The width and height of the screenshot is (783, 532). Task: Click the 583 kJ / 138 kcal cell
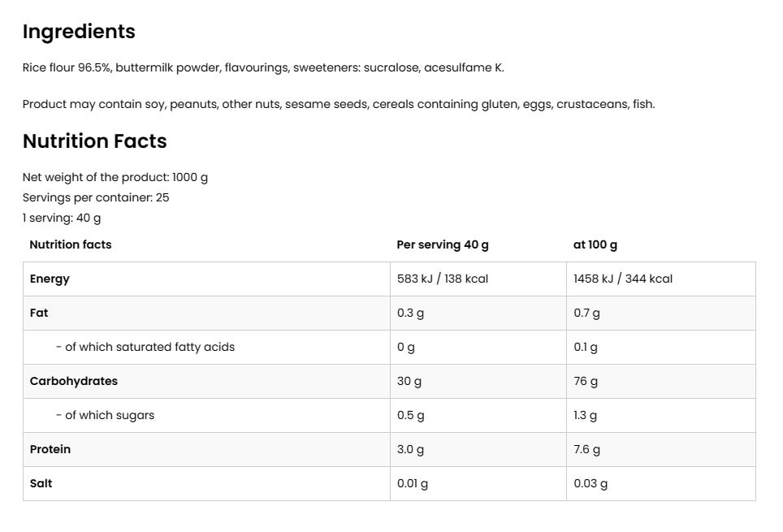(443, 279)
